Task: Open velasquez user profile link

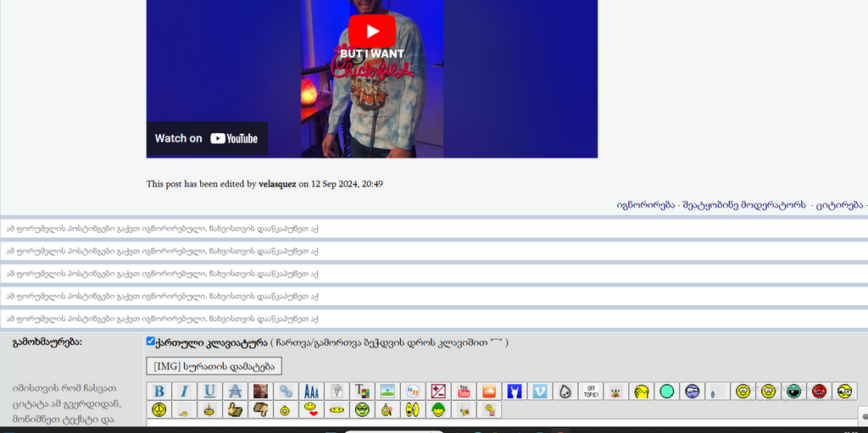Action: 277,184
